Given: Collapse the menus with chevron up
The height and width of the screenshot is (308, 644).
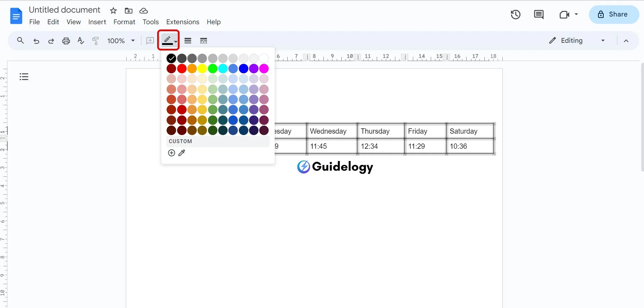Looking at the screenshot, I should point(626,41).
